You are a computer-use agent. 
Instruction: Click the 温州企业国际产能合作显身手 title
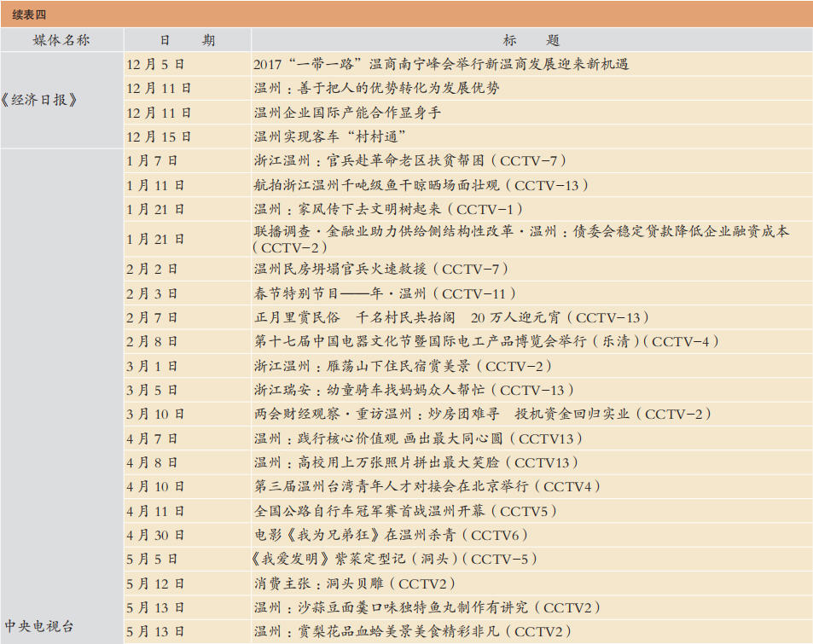(x=347, y=113)
